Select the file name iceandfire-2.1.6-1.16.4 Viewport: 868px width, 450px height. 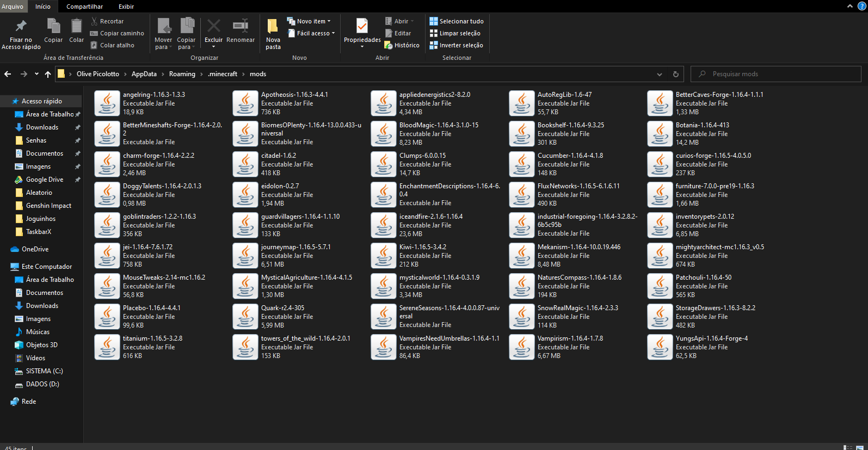click(x=431, y=217)
